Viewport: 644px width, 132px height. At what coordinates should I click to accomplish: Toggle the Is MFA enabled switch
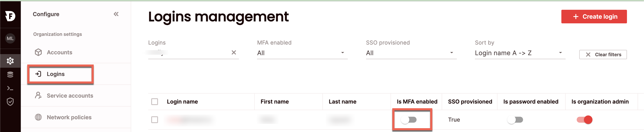point(409,120)
